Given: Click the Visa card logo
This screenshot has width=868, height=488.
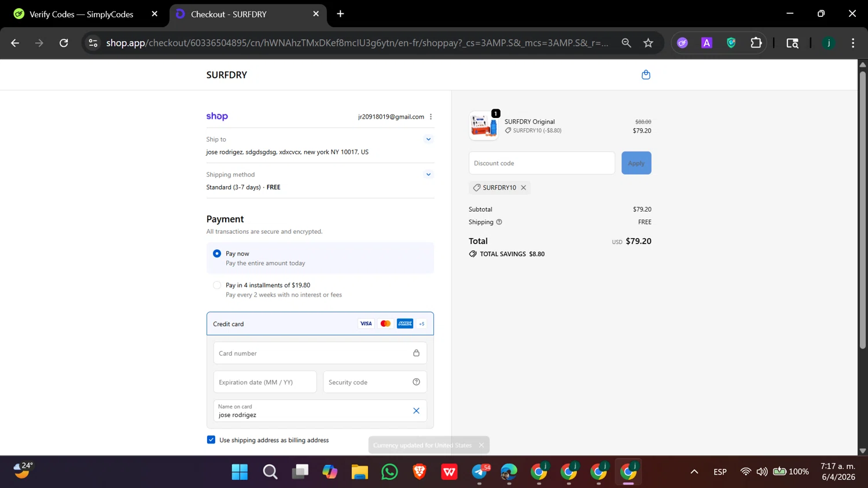Looking at the screenshot, I should click(366, 324).
